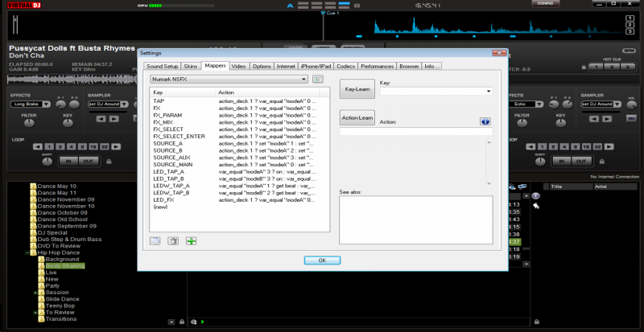Click left deck loop double arrow

click(x=116, y=146)
